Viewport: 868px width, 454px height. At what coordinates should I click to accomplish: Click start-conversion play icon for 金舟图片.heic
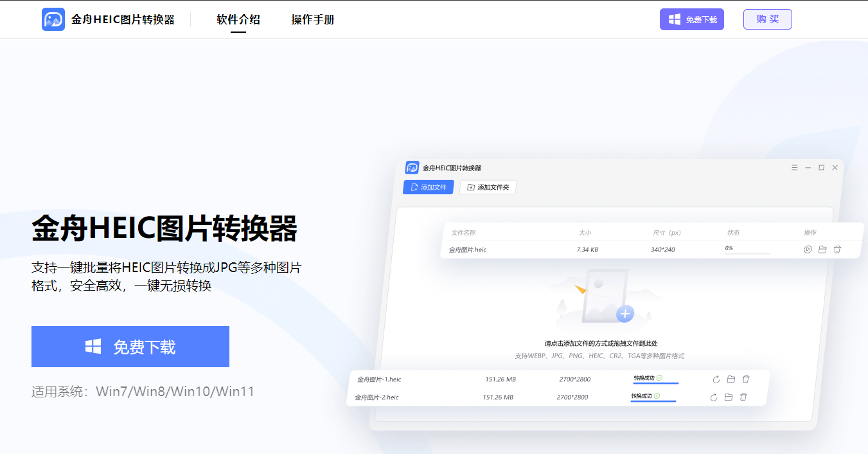(808, 250)
